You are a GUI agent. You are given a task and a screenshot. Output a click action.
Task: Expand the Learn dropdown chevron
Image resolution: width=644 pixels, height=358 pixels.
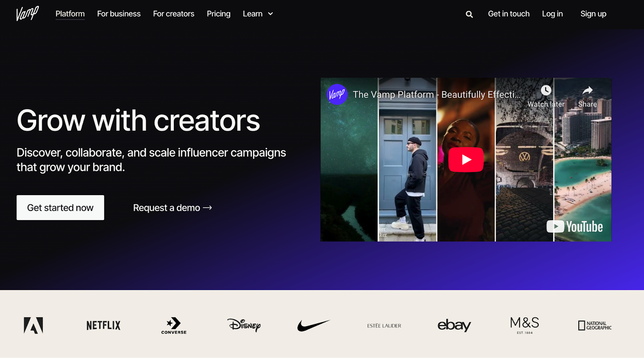point(270,14)
